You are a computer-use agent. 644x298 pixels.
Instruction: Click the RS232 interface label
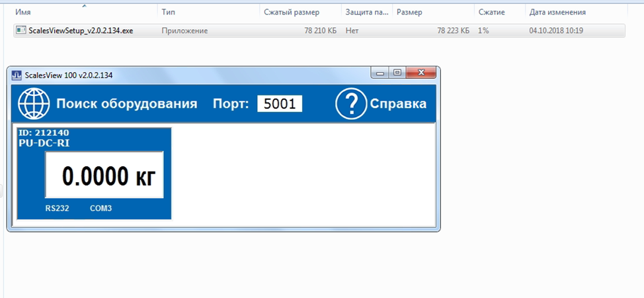[x=57, y=209]
